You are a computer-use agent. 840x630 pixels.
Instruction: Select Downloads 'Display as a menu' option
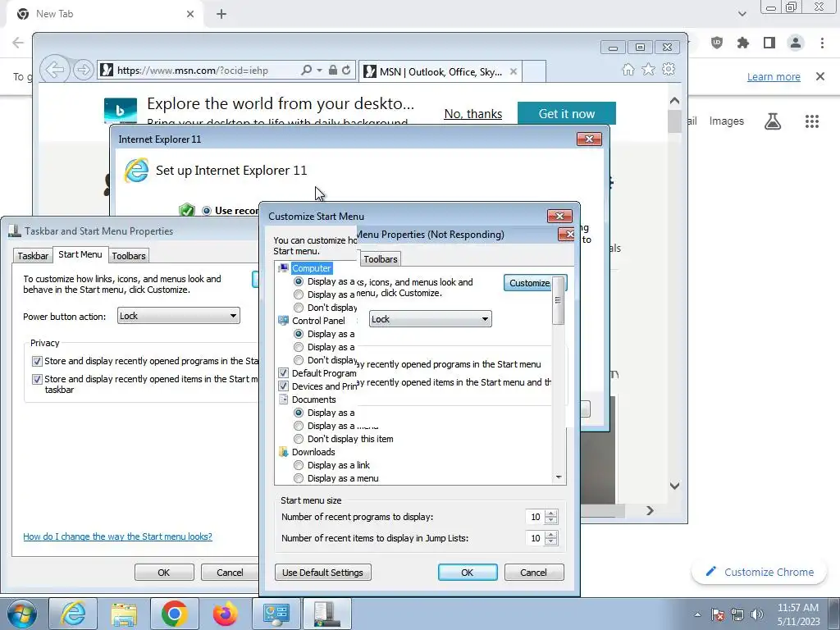tap(299, 478)
